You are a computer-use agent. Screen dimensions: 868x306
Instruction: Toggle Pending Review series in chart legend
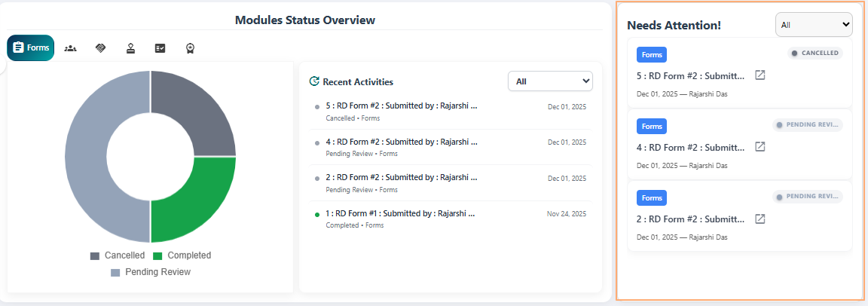(150, 272)
